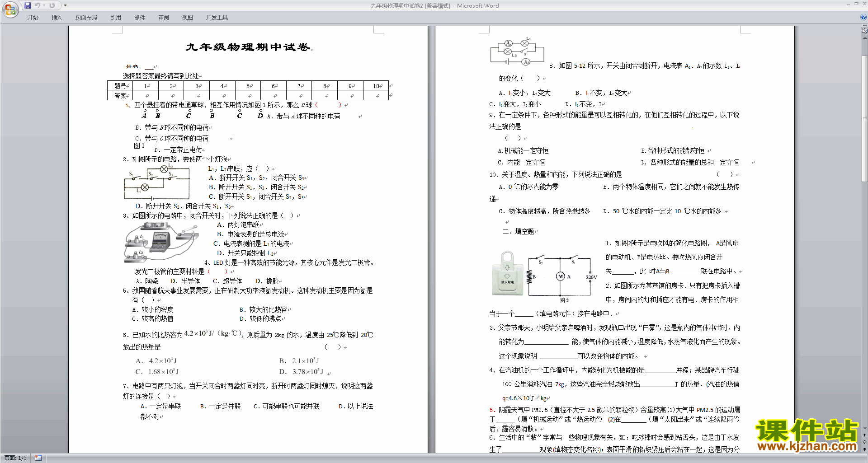Minimize the Word window
This screenshot has width=868, height=463.
pos(848,4)
